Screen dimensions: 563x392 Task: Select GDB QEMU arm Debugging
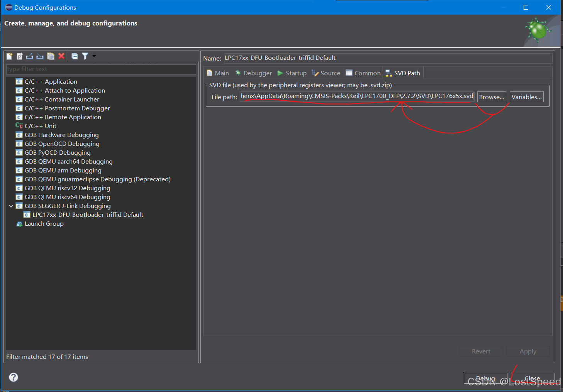point(63,171)
